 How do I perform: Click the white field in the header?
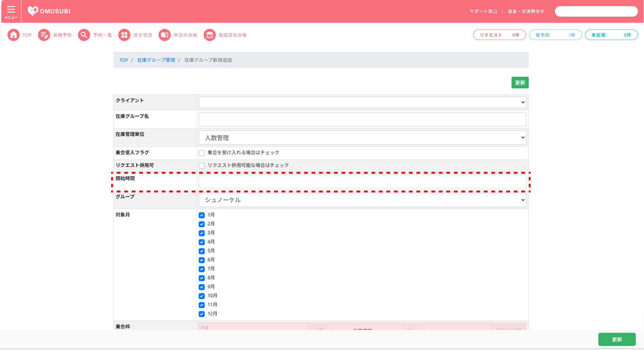tap(596, 11)
